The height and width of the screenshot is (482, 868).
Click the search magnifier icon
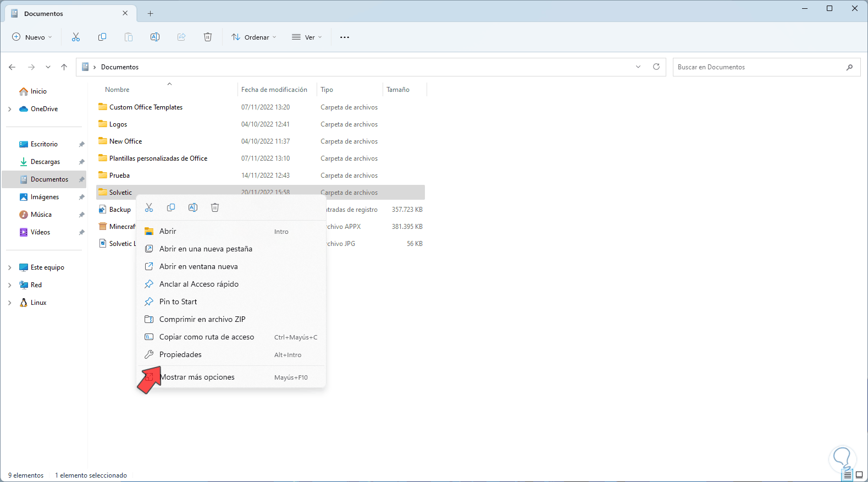click(849, 67)
